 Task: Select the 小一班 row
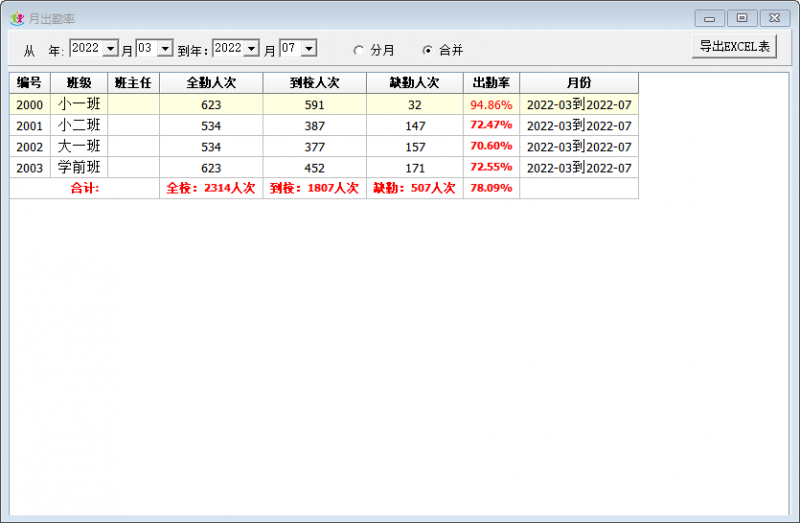(x=324, y=105)
